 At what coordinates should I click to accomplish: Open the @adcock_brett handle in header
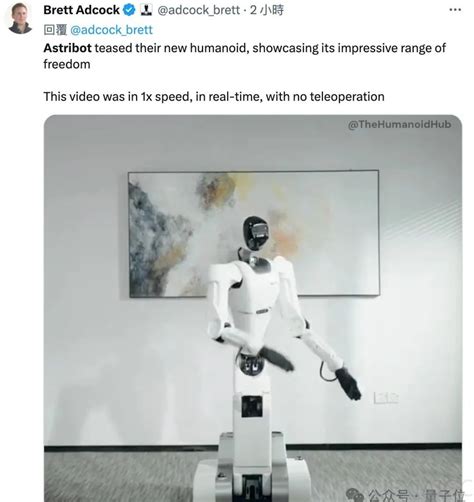point(198,10)
